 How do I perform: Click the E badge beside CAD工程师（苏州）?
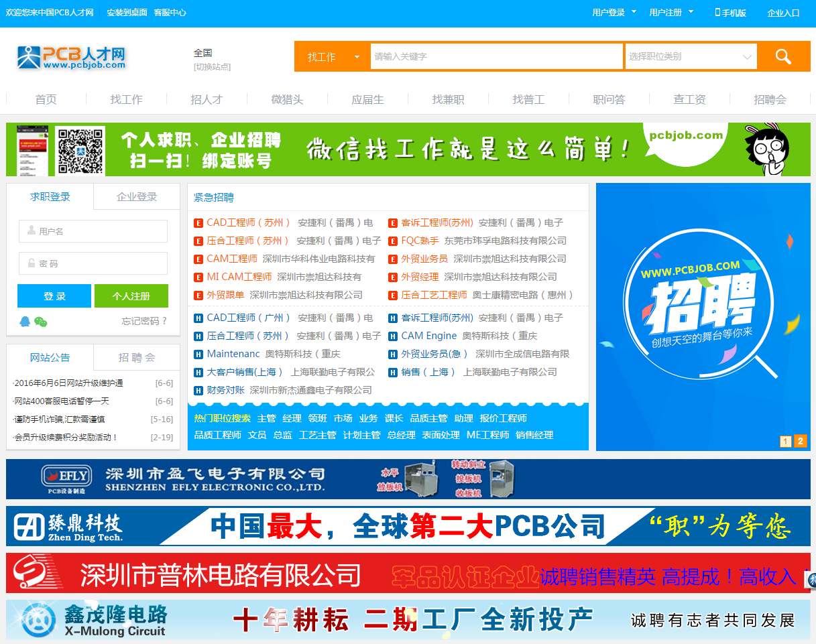198,223
